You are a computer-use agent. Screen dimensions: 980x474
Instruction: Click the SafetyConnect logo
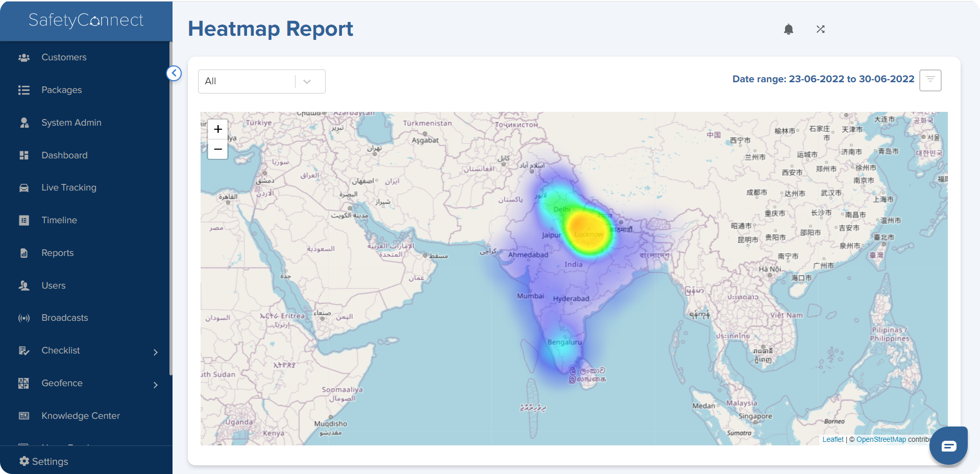click(x=86, y=20)
